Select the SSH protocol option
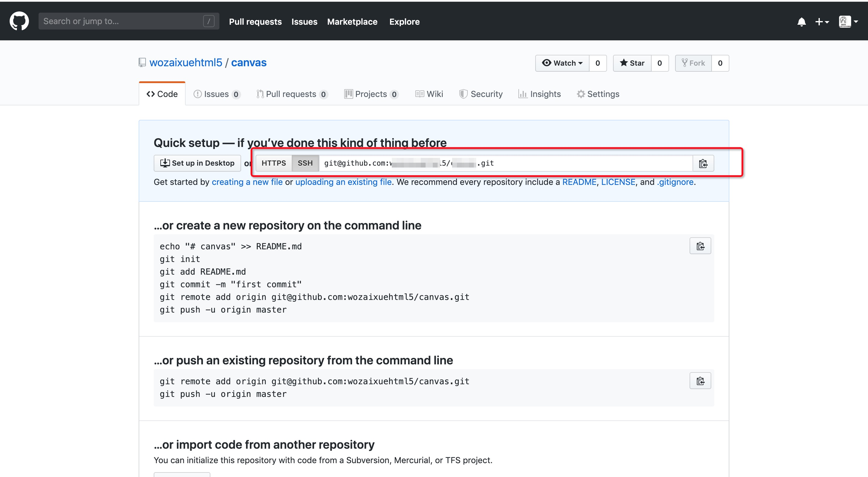868x477 pixels. click(x=305, y=163)
